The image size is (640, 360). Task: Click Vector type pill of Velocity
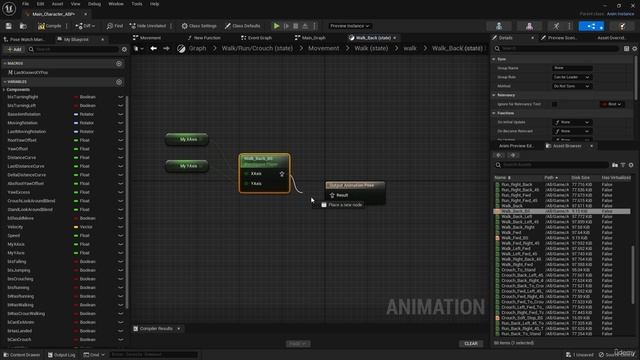pos(83,227)
